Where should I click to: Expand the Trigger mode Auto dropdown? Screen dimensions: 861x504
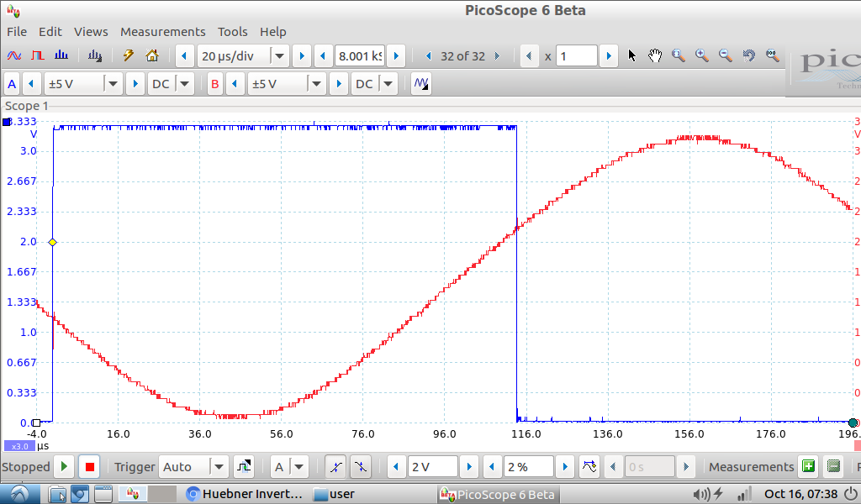(x=219, y=467)
